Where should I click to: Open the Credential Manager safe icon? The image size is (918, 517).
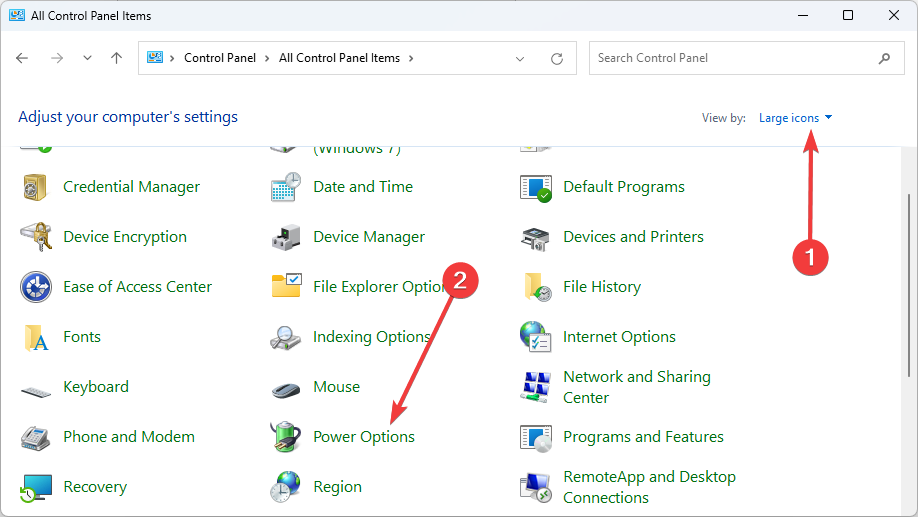coord(35,187)
